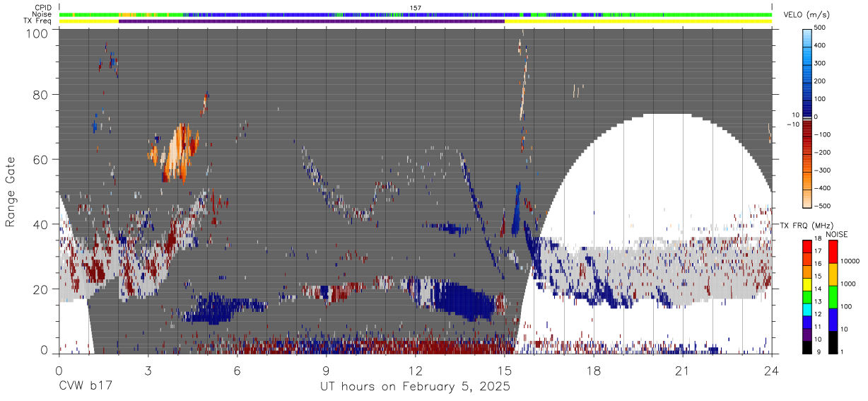Click the Noise strip label at top left
Viewport: 868px width, 401px height.
(42, 14)
